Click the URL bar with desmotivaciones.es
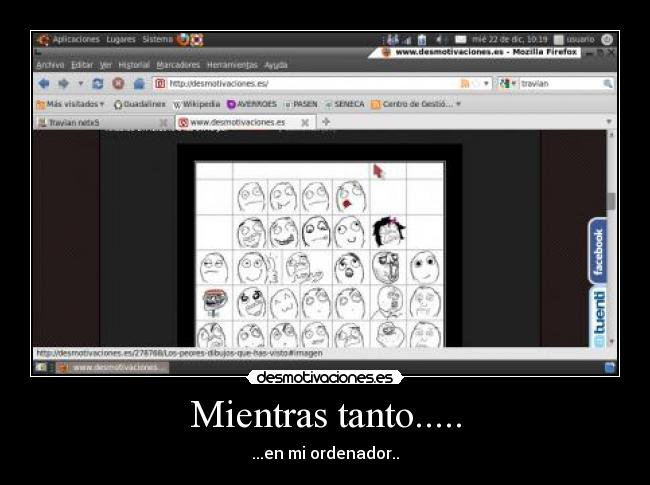Image resolution: width=650 pixels, height=485 pixels. [321, 84]
